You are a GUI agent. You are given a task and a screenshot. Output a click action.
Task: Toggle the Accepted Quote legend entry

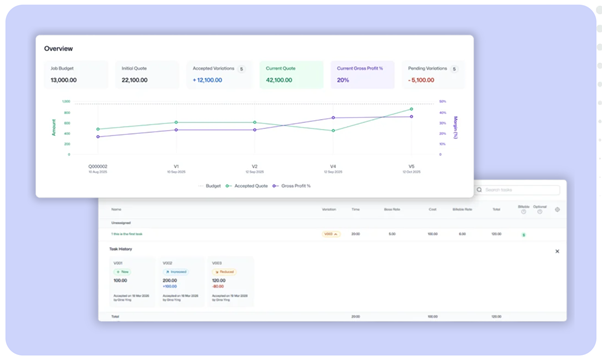[x=246, y=186]
